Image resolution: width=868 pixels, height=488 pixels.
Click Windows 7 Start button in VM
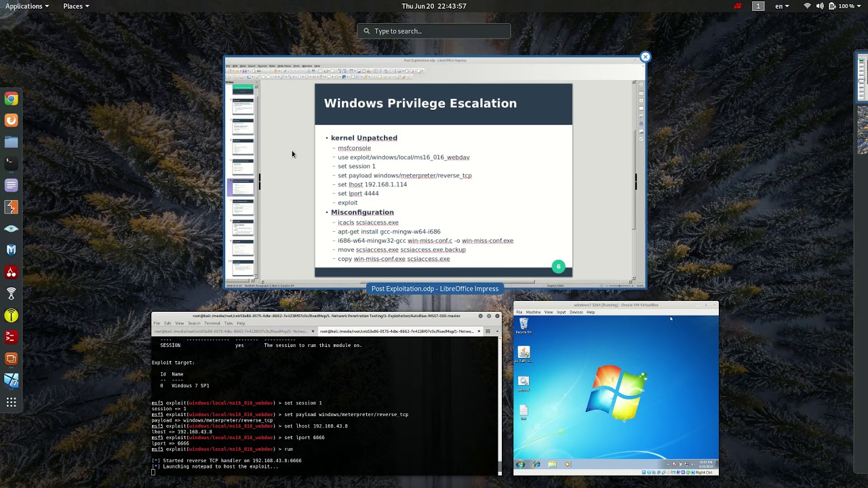click(x=520, y=464)
